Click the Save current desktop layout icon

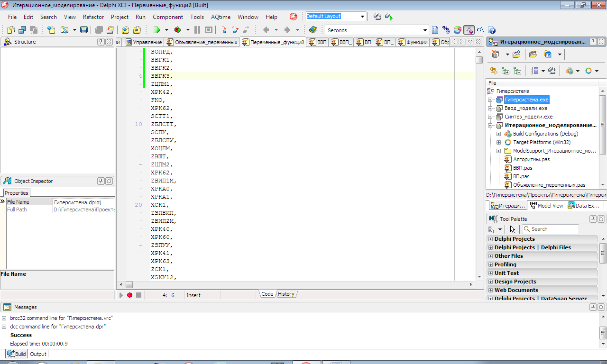(377, 16)
